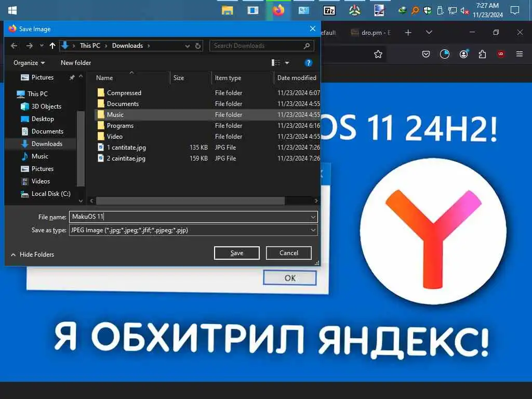Select Videos in the navigation pane
The height and width of the screenshot is (399, 532).
pyautogui.click(x=36, y=181)
